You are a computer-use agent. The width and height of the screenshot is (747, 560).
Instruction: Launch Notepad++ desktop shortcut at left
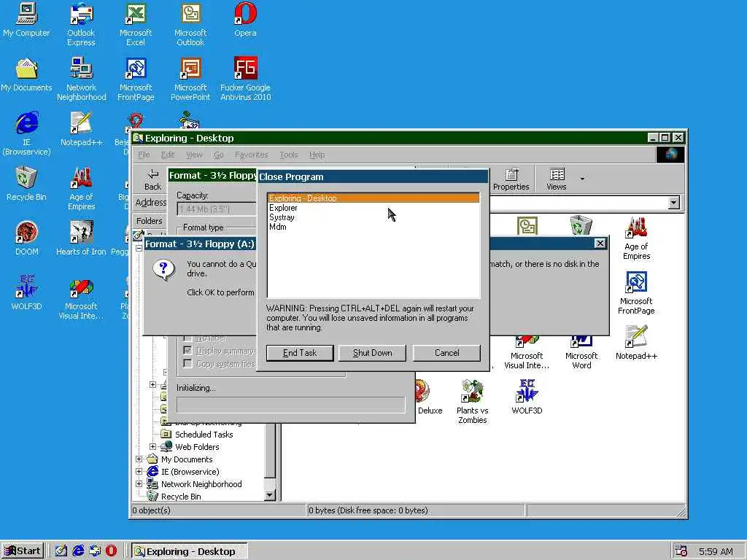(82, 129)
